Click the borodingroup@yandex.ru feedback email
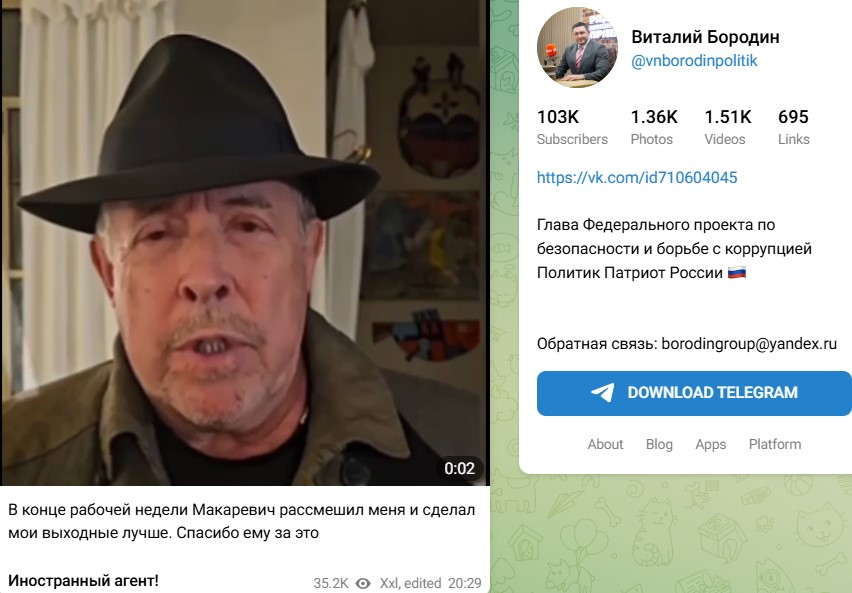The width and height of the screenshot is (852, 593). pyautogui.click(x=749, y=344)
